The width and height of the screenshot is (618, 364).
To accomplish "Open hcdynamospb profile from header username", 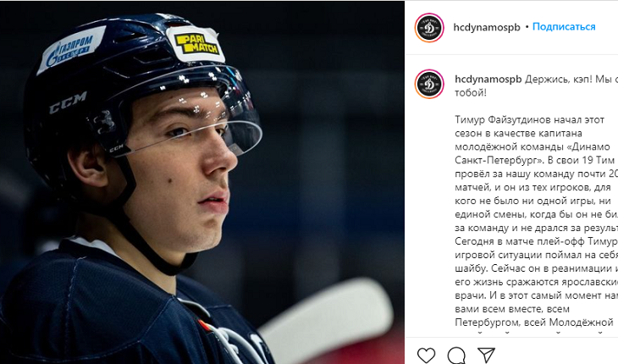I will 487,27.
